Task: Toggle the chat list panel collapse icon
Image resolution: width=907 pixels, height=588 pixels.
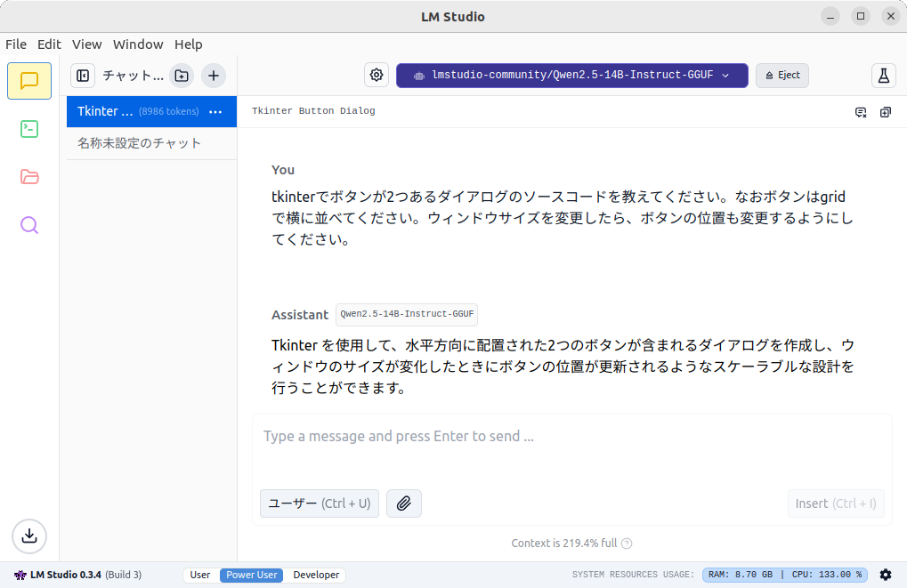Action: tap(82, 76)
